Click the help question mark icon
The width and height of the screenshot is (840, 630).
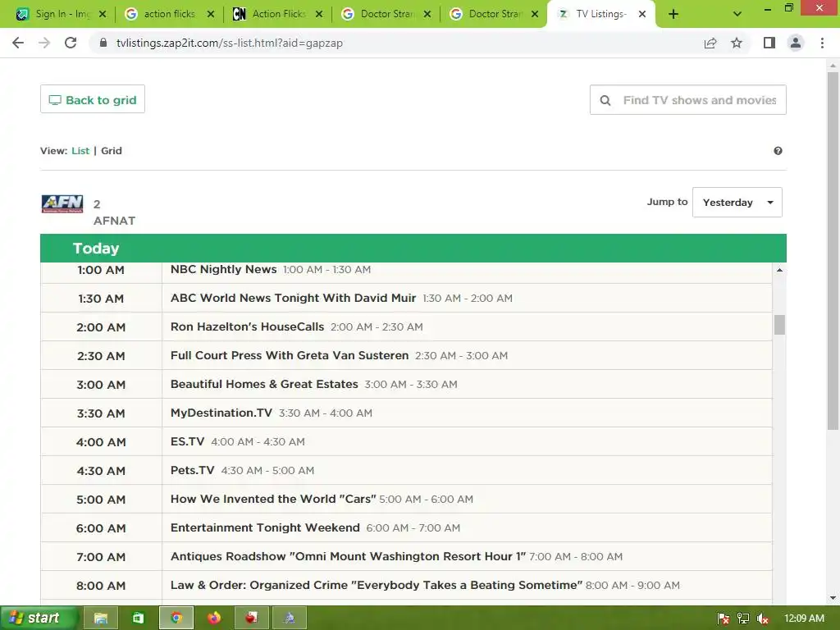(x=778, y=151)
